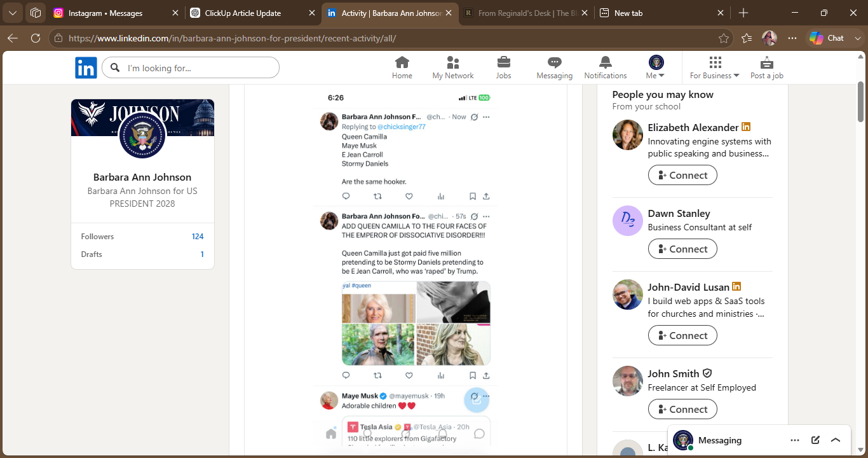Click the presidential seal profile photo
The height and width of the screenshot is (458, 868).
point(142,135)
